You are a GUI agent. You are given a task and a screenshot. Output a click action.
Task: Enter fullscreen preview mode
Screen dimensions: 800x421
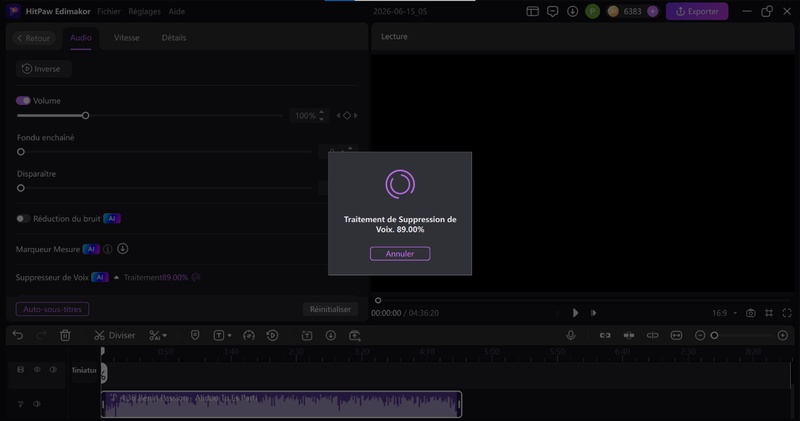pyautogui.click(x=787, y=313)
